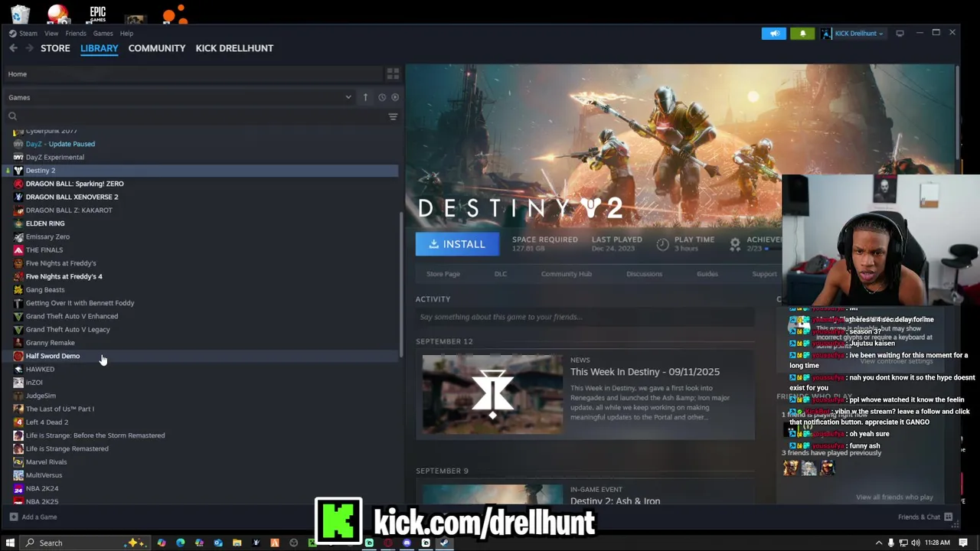Open the Windows Start menu
Viewport: 980px width, 551px height.
pos(10,543)
